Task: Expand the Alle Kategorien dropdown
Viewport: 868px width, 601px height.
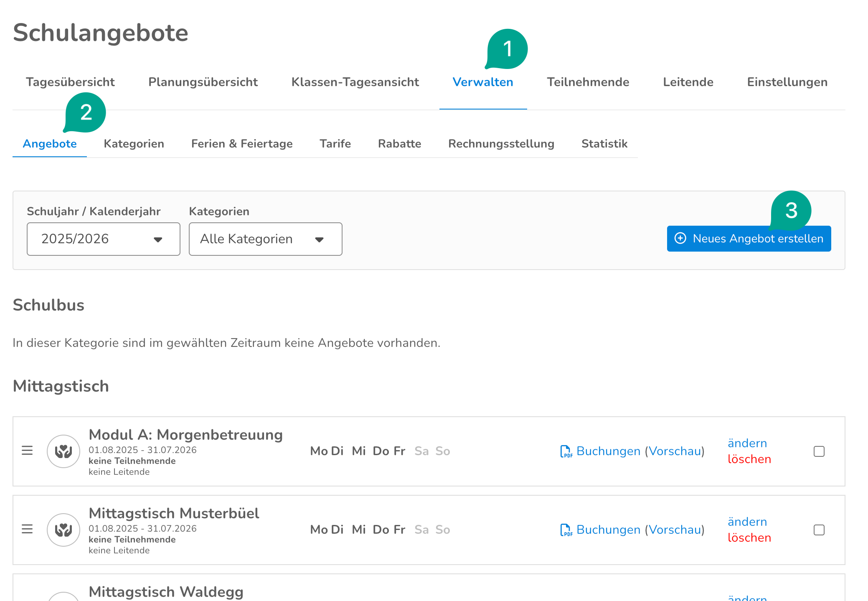Action: click(x=265, y=239)
